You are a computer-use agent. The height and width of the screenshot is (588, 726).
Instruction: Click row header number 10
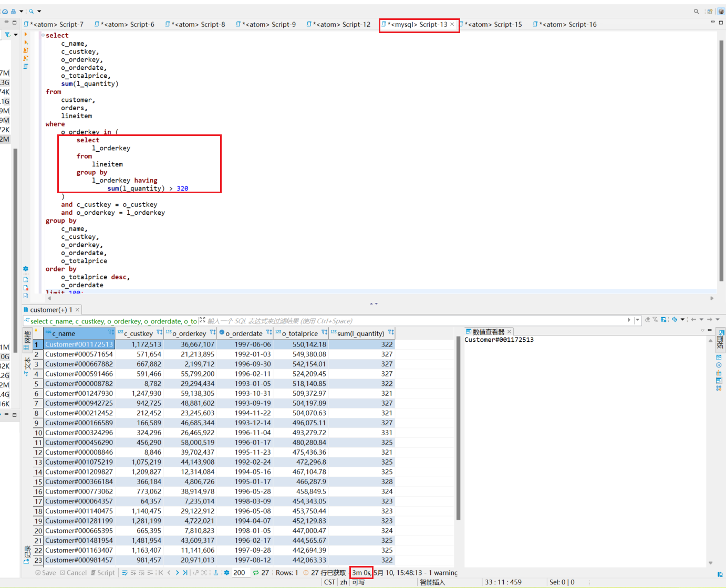click(x=38, y=433)
